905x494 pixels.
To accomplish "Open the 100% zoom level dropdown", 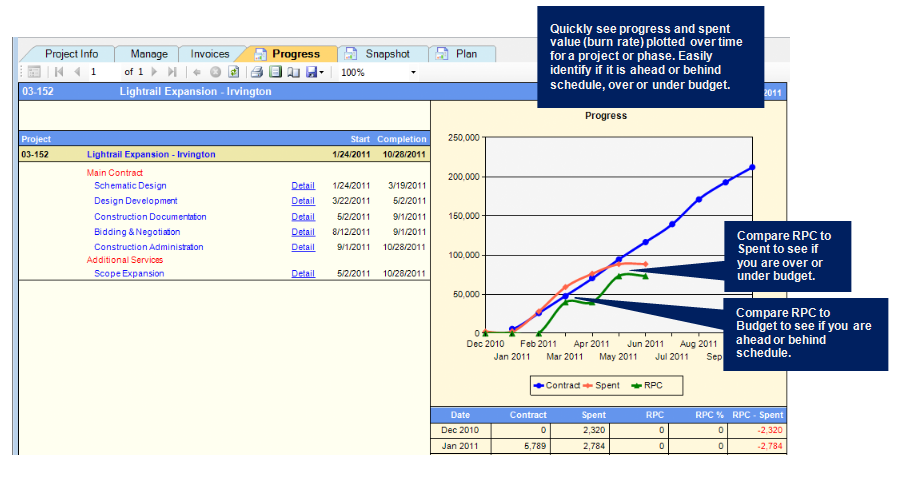I will pos(413,72).
